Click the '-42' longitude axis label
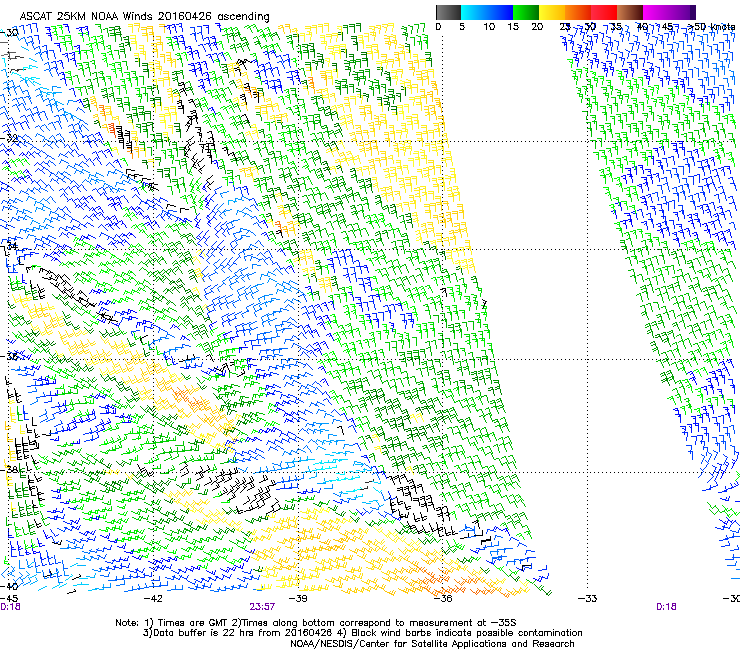Screen dimensions: 740x650 [153, 599]
